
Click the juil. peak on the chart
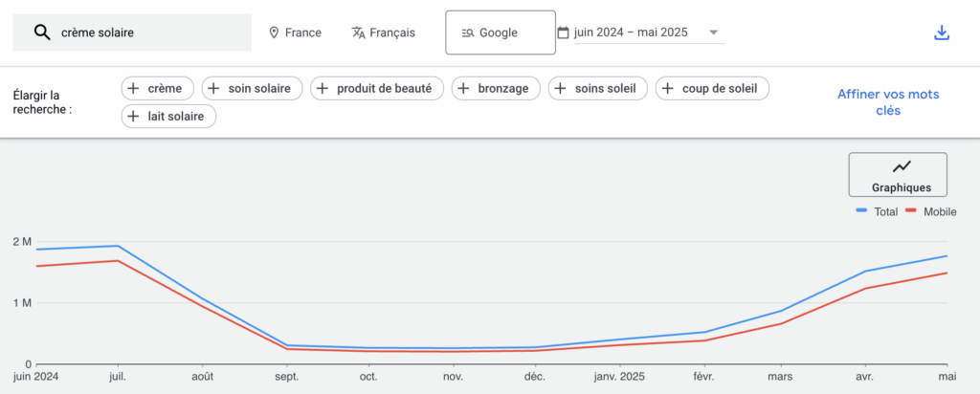119,247
